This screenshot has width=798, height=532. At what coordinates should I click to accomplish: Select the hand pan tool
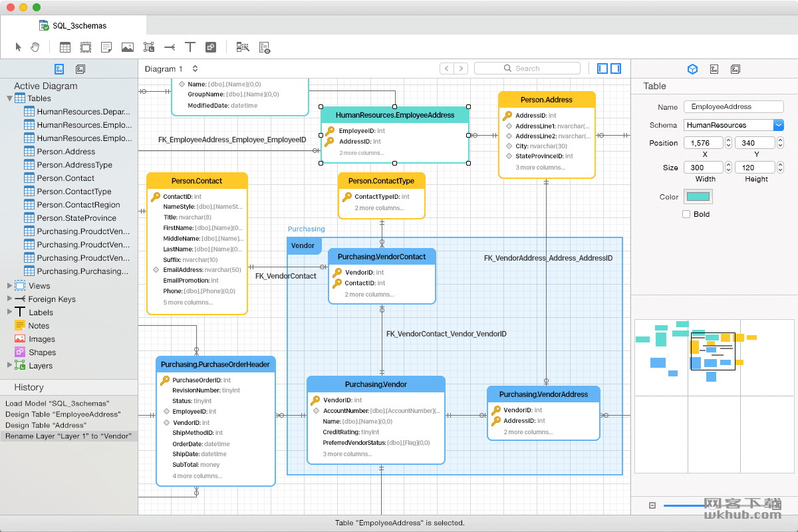[x=35, y=47]
